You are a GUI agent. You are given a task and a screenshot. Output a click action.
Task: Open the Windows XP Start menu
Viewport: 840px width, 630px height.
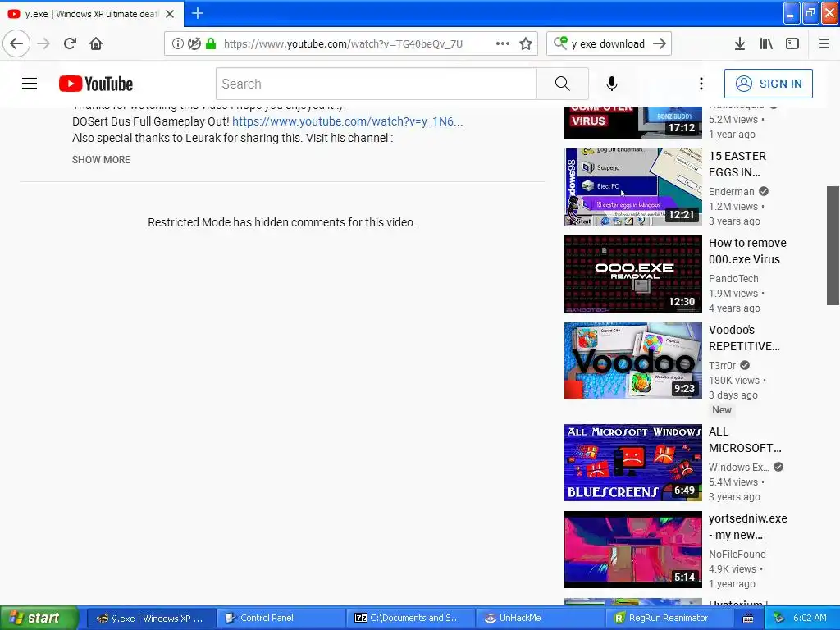[39, 618]
